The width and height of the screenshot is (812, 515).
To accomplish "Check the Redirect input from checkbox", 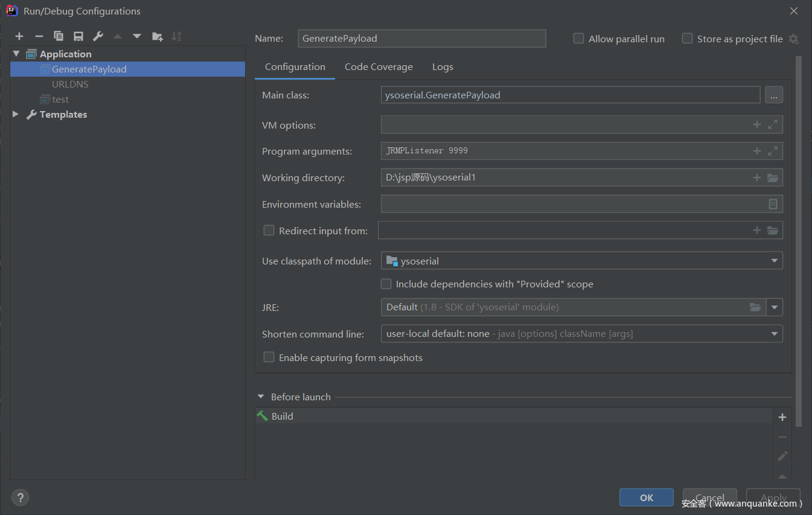I will point(269,231).
